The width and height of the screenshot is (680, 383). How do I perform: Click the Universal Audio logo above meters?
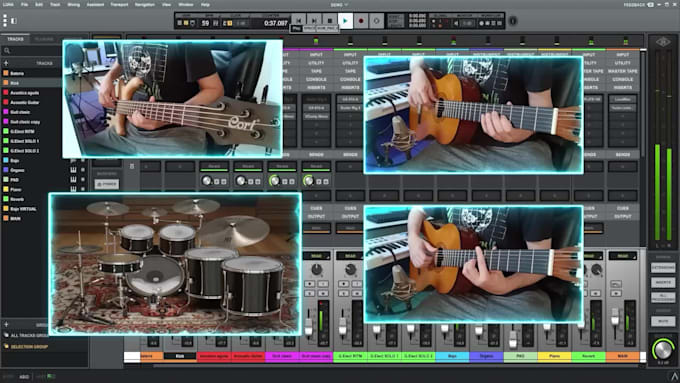[663, 42]
